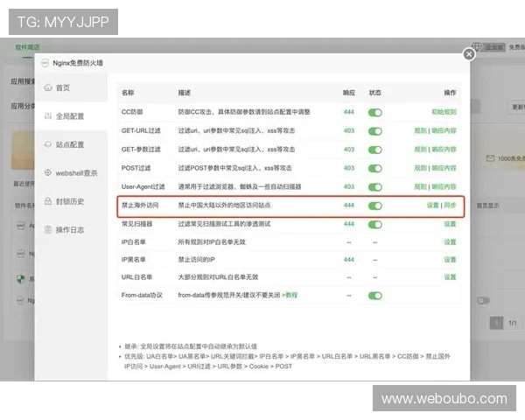The height and width of the screenshot is (420, 525).
Task: Open the 全局配置 tab
Action: [x=72, y=115]
